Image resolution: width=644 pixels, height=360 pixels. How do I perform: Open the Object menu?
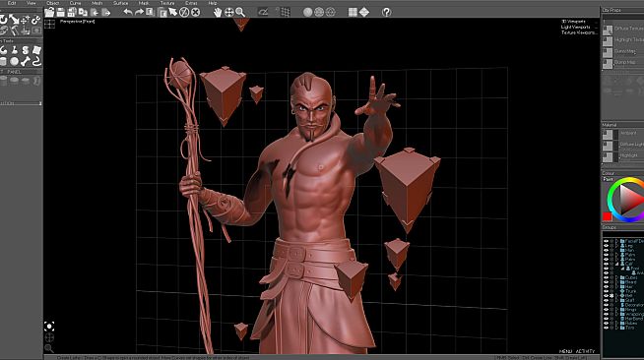point(52,3)
